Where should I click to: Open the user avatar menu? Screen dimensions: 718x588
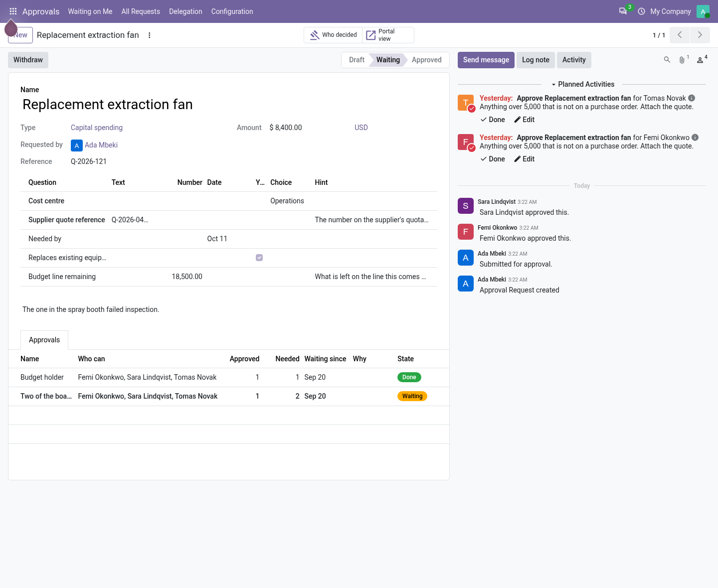703,11
